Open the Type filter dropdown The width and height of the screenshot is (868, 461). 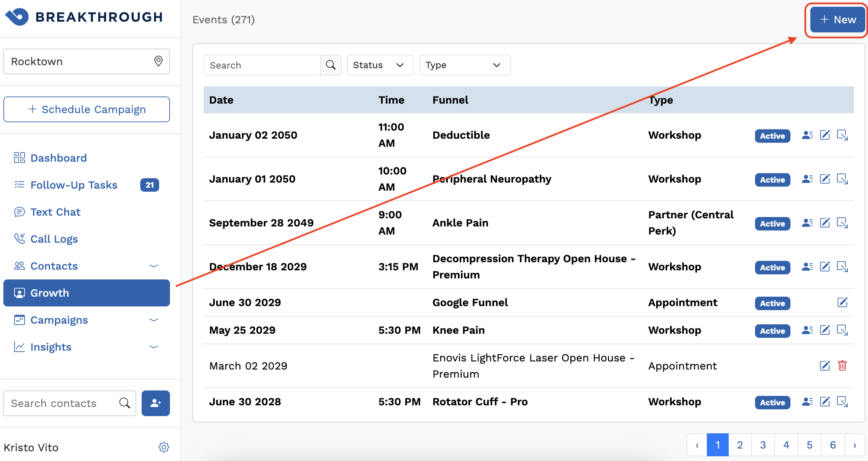pos(464,65)
